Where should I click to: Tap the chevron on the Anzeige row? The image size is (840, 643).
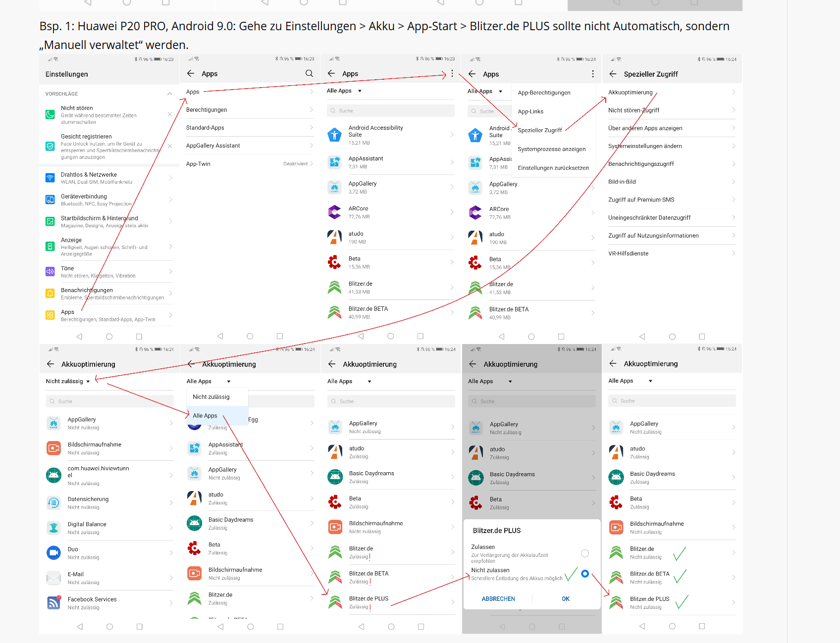[170, 246]
